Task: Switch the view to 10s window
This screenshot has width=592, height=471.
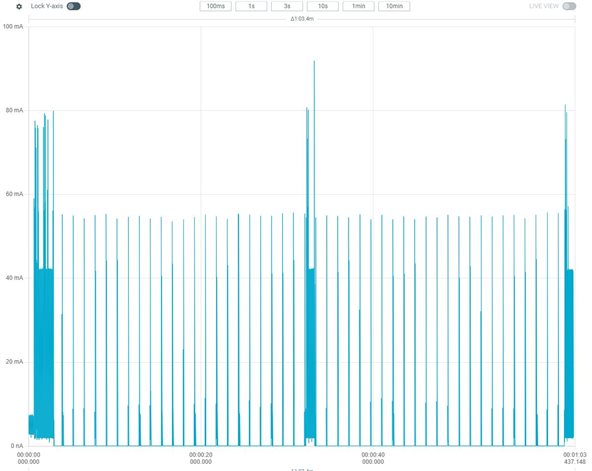Action: pos(323,6)
